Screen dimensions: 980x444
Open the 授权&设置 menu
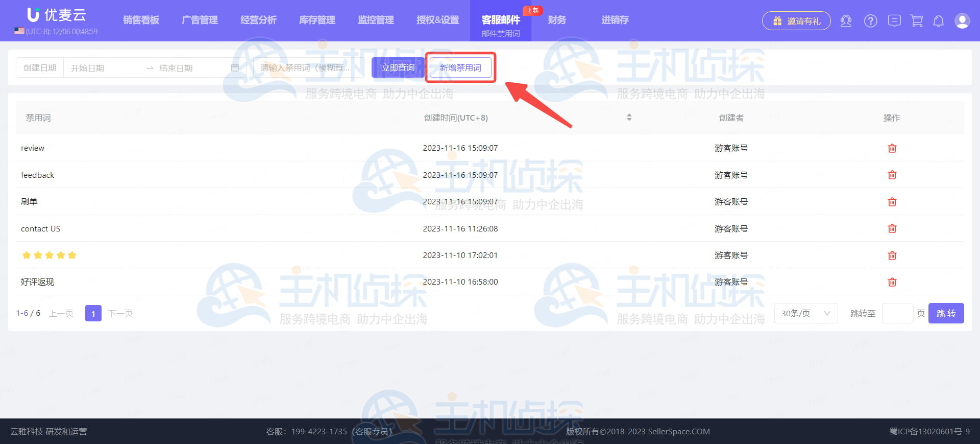pyautogui.click(x=438, y=20)
